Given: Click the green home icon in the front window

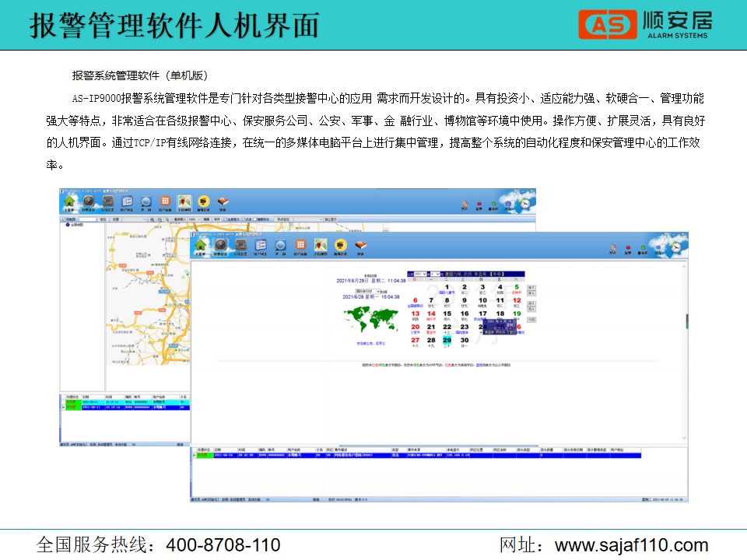Looking at the screenshot, I should coord(201,247).
